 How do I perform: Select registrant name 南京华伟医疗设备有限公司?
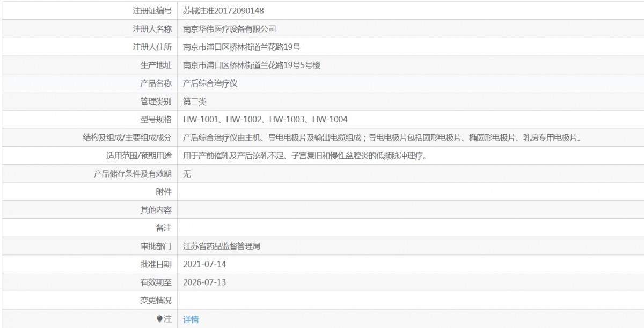coord(230,29)
